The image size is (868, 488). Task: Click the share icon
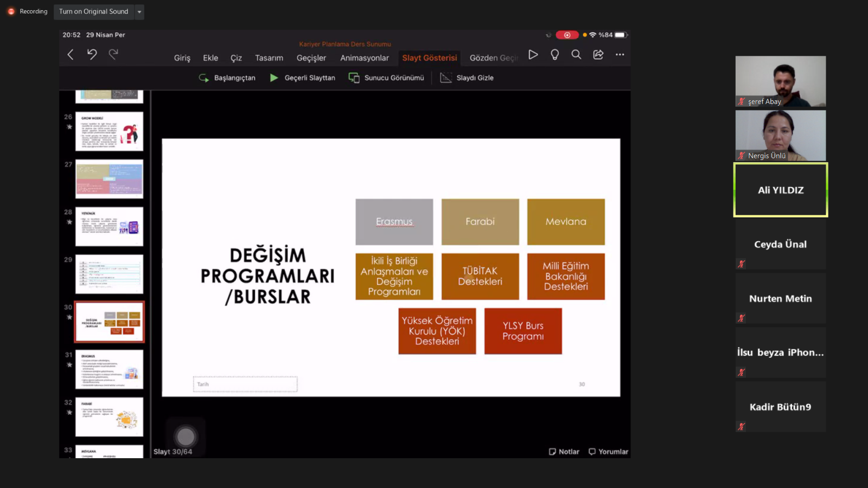point(598,54)
